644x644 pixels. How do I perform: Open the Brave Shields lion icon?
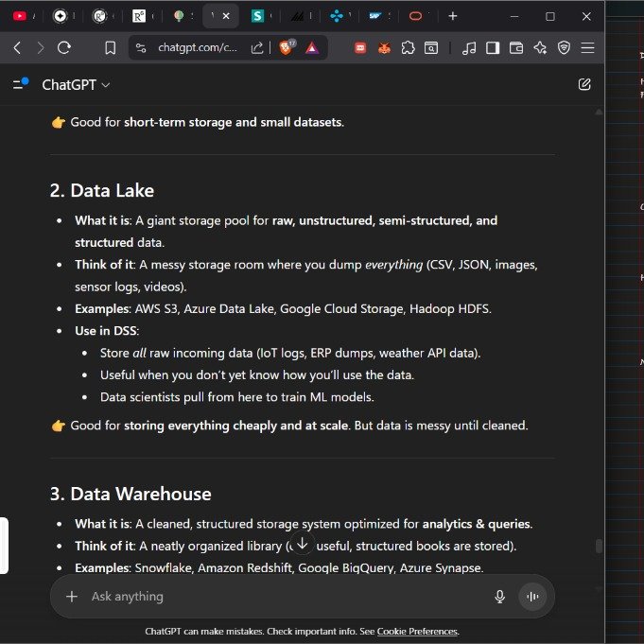pyautogui.click(x=286, y=47)
